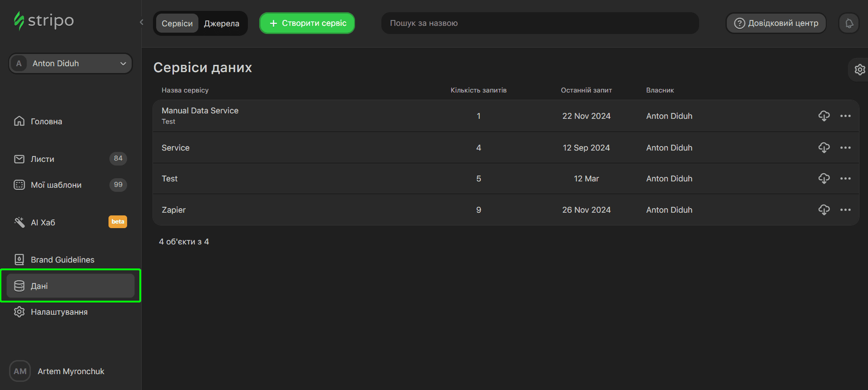The width and height of the screenshot is (868, 390).
Task: Open the Довідковий центр help button
Action: tap(776, 23)
